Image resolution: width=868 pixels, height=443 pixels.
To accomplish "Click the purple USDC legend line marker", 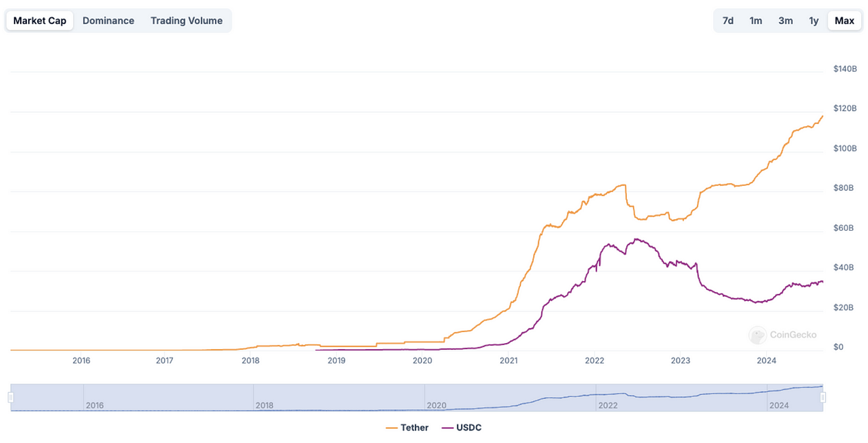I will coord(446,428).
